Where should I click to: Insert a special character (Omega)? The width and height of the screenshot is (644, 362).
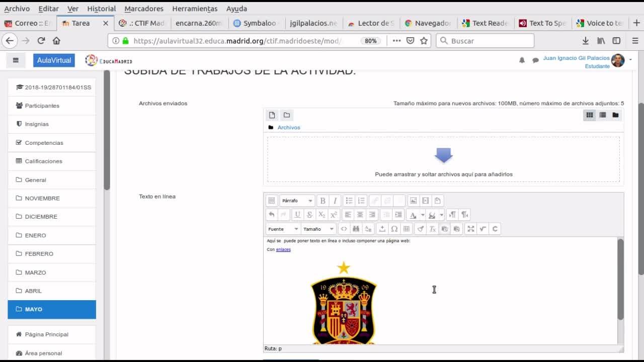pos(394,229)
